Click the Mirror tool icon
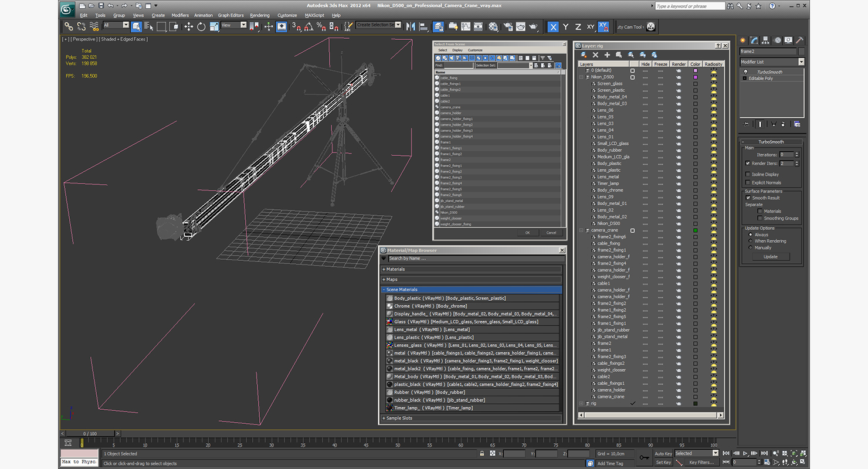The width and height of the screenshot is (868, 469). 411,26
